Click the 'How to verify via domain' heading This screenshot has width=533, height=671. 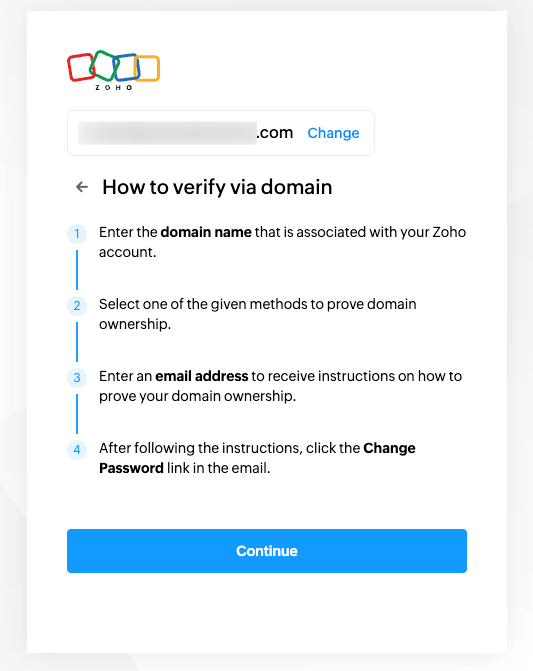point(217,187)
